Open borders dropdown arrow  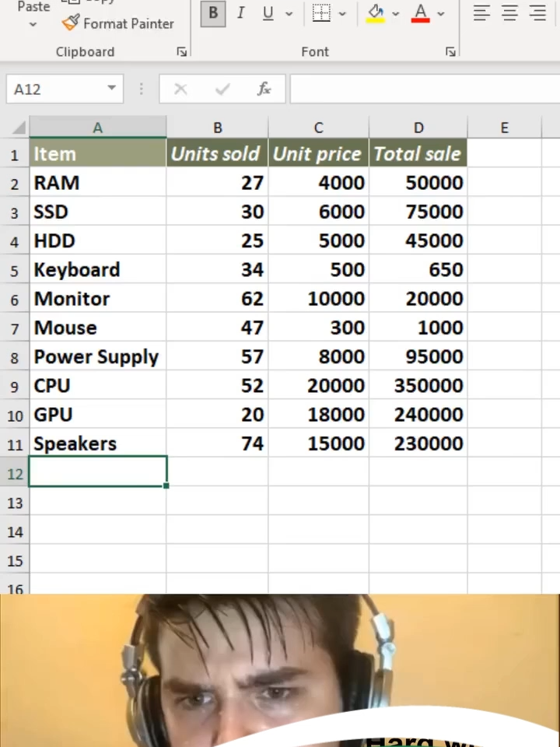click(x=342, y=14)
